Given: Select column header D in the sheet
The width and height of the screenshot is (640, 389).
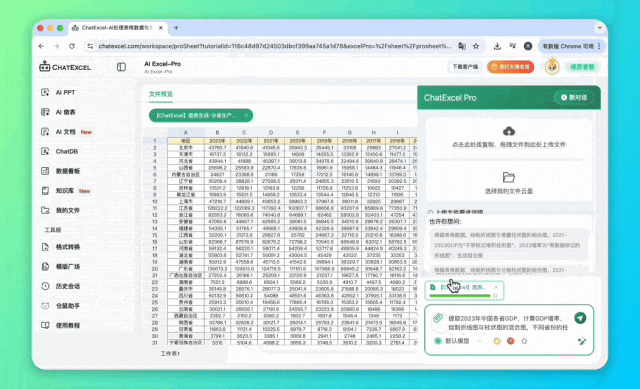Looking at the screenshot, I should coord(271,132).
